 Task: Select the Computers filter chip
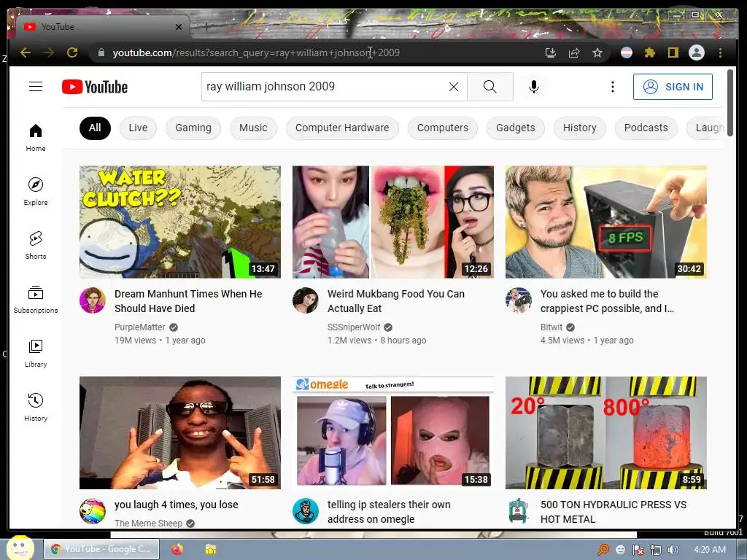[443, 128]
